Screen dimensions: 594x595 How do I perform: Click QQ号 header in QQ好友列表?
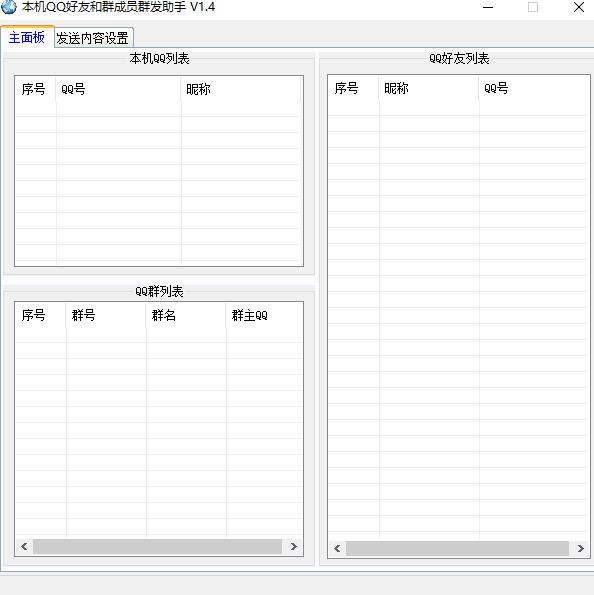pyautogui.click(x=534, y=88)
